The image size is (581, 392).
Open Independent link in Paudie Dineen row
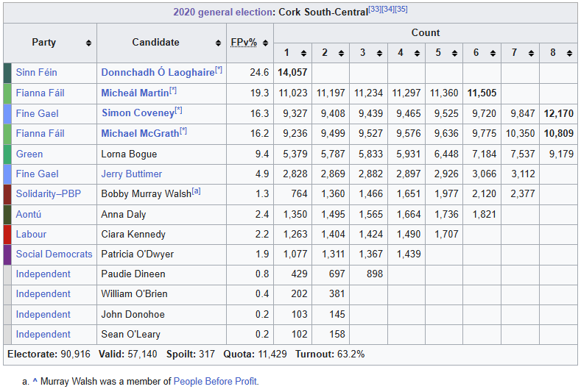coord(43,274)
